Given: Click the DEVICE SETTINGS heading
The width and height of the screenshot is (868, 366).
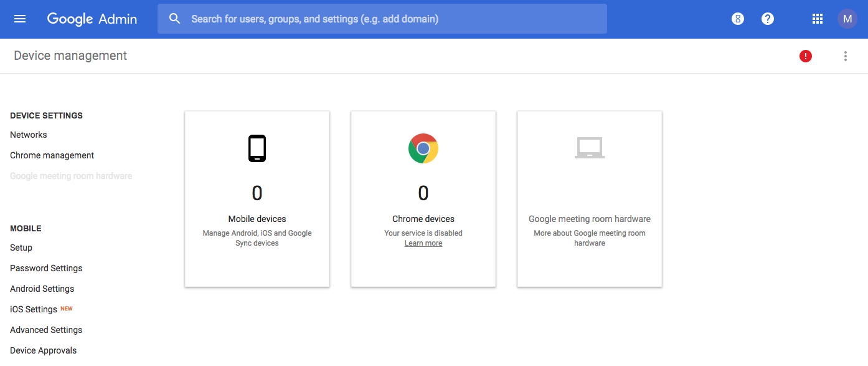Looking at the screenshot, I should 46,115.
